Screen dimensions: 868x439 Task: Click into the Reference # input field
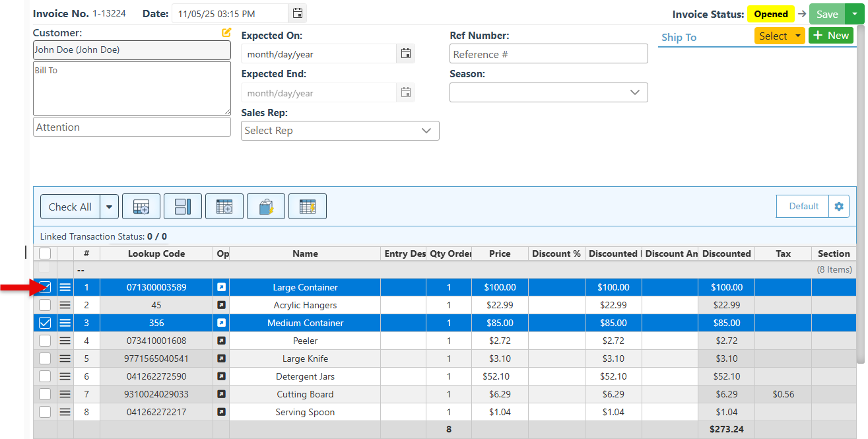point(549,54)
